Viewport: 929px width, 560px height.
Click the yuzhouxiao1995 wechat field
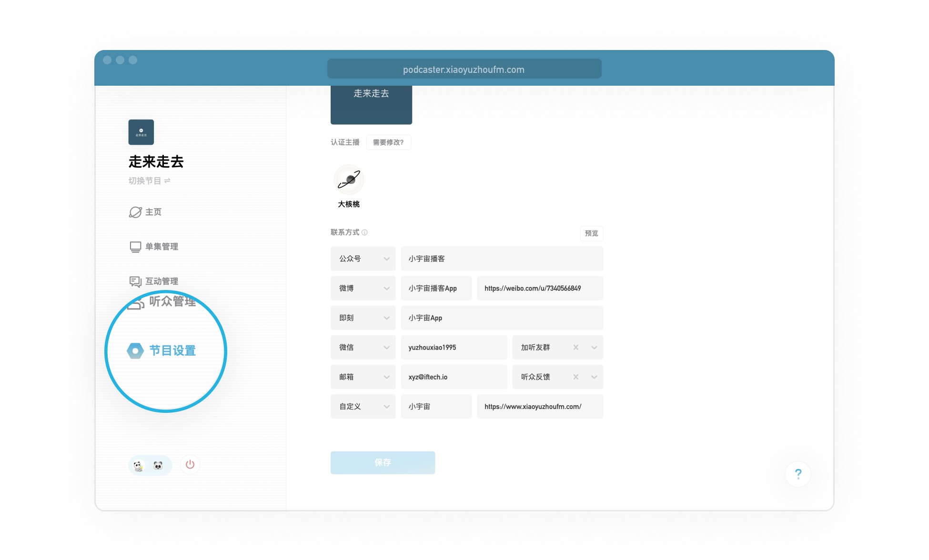pyautogui.click(x=454, y=347)
